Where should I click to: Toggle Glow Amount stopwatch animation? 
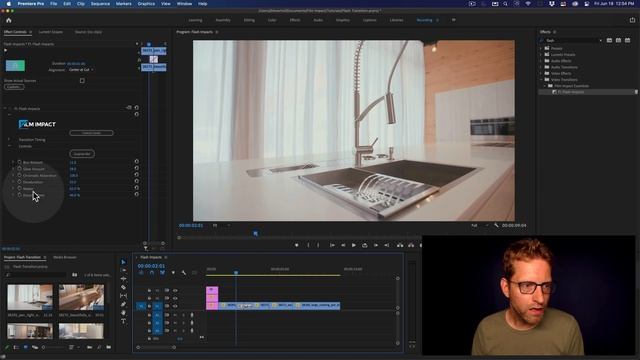(x=19, y=169)
